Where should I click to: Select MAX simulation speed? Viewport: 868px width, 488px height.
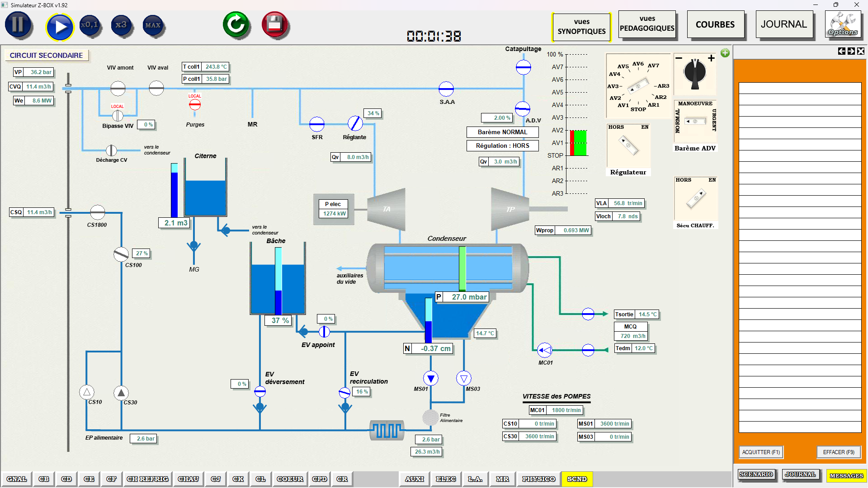(153, 25)
